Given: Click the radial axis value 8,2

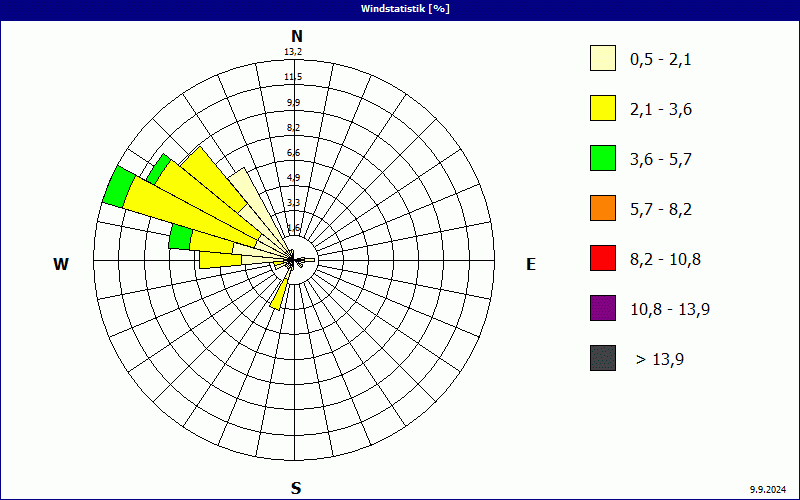Looking at the screenshot, I should coord(293,128).
